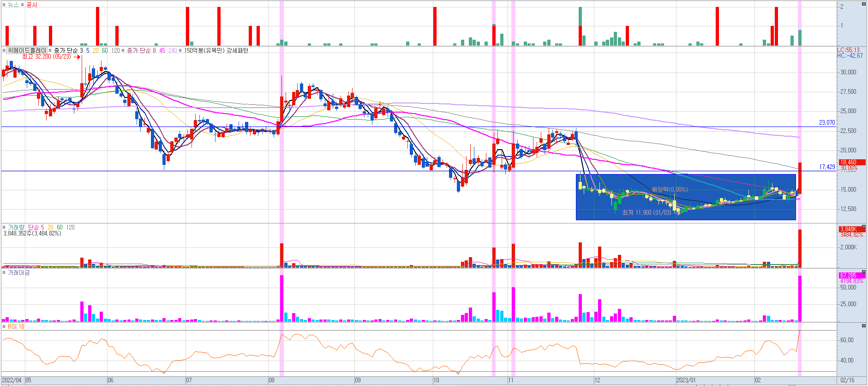Click the 30,000 price axis label
868x386 pixels.
[x=848, y=72]
